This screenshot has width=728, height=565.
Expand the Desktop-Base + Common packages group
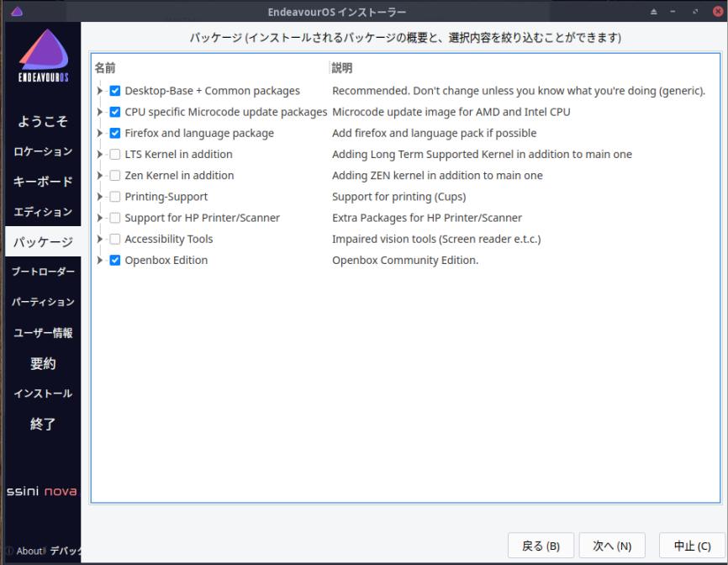click(99, 91)
